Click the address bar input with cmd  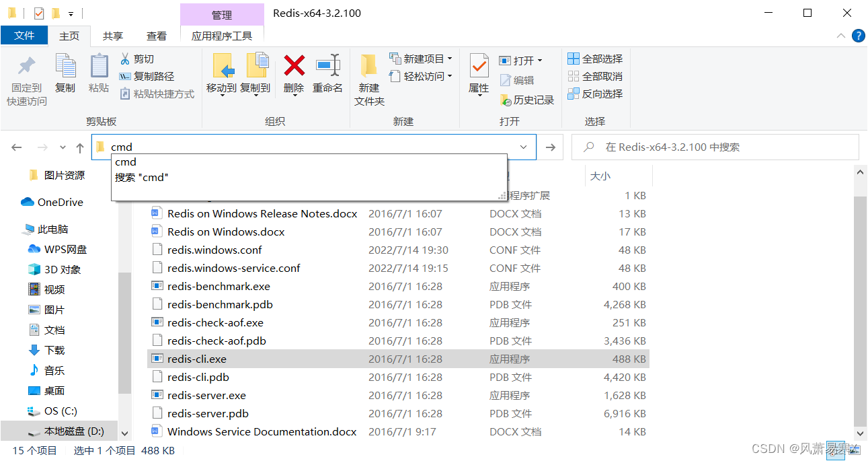tap(313, 147)
